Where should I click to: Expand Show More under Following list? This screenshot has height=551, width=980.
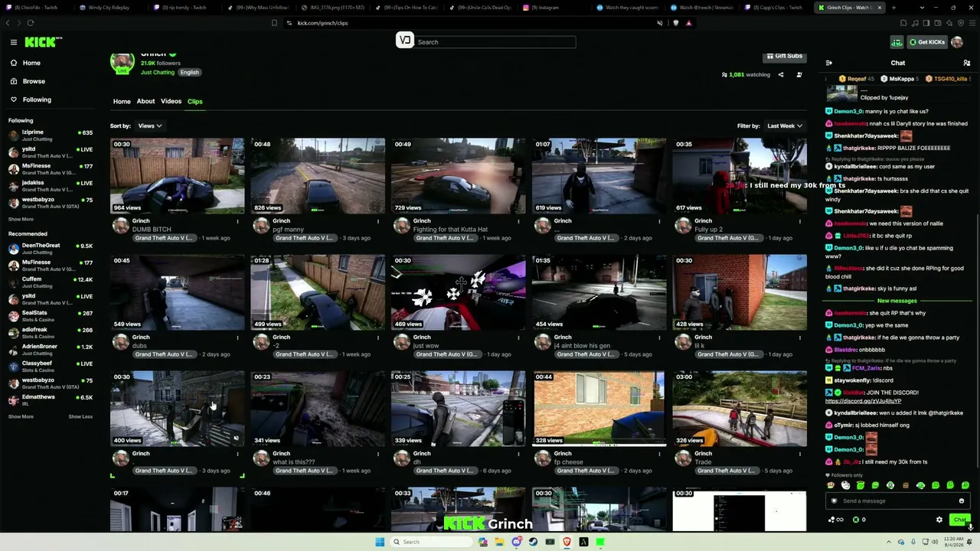point(21,219)
